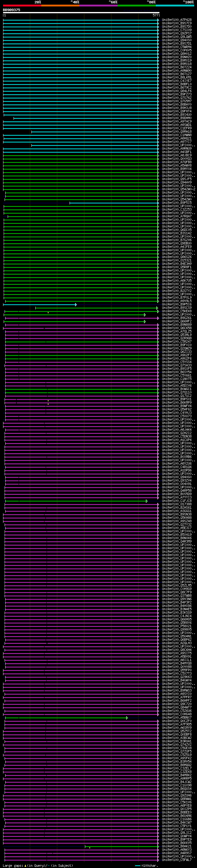This screenshot has height=868, width=197.
Task: Click the orange ~40% identity legend segment
Action: (60, 6)
